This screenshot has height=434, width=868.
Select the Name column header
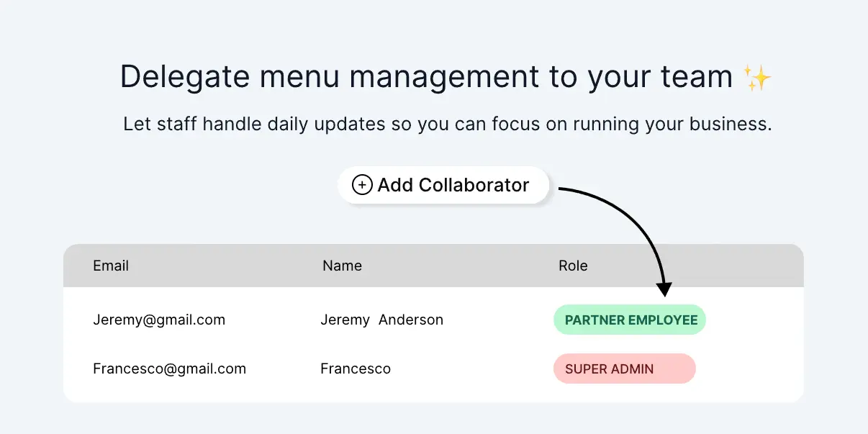342,266
